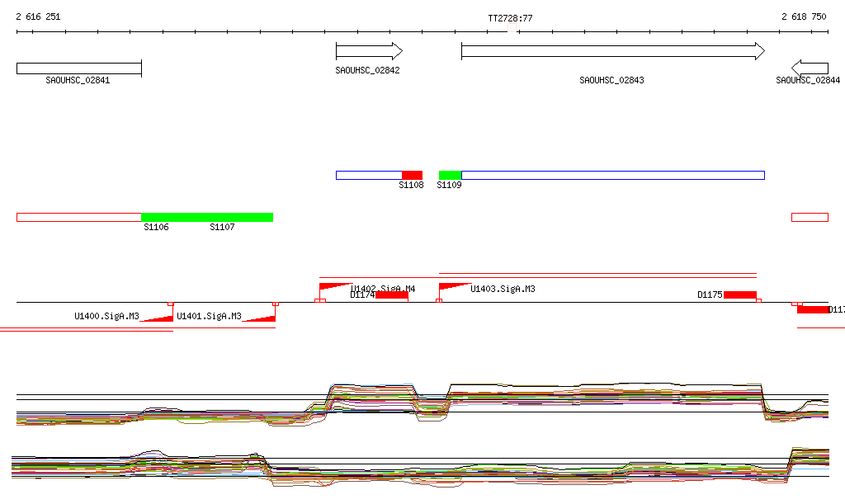The height and width of the screenshot is (504, 845).
Task: Click the TT2728:77 position marker
Action: coord(511,17)
